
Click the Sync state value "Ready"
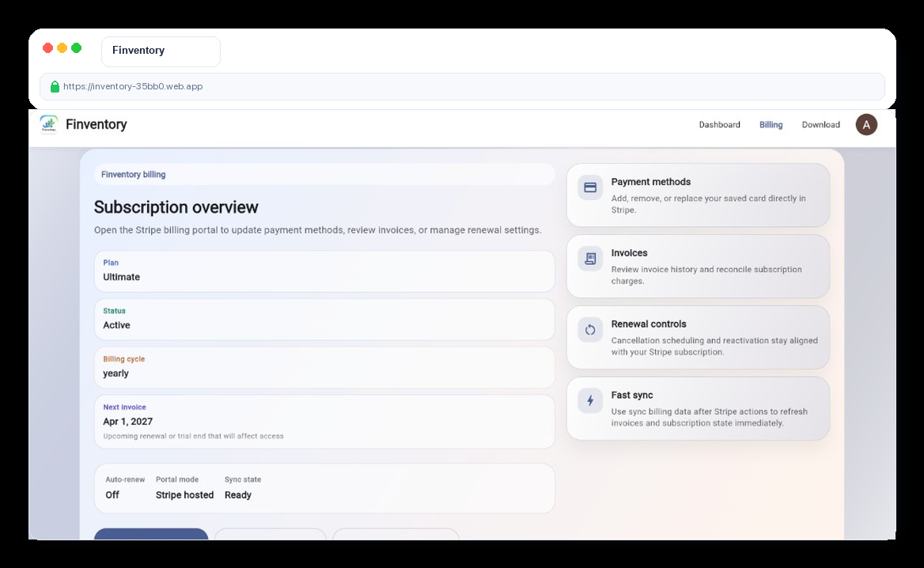238,495
